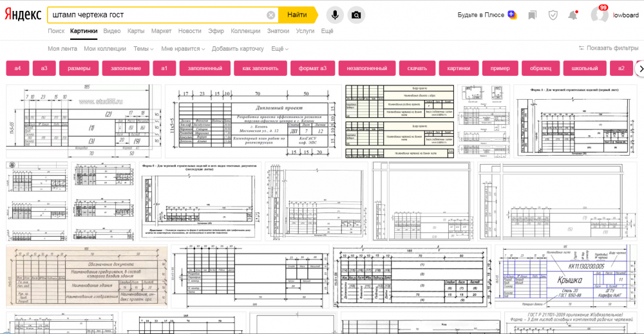Select the образец tag chip

tap(540, 68)
